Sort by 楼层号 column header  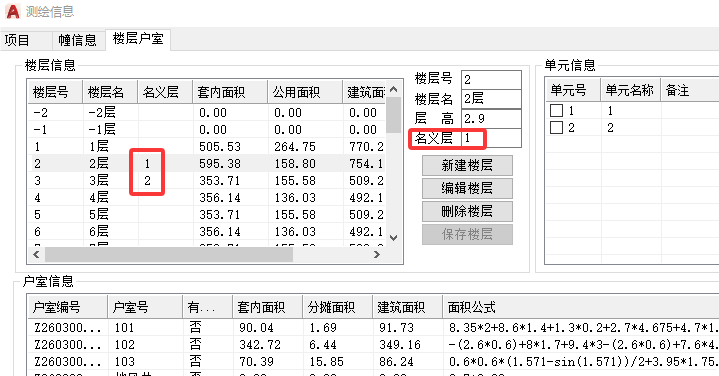(x=55, y=92)
